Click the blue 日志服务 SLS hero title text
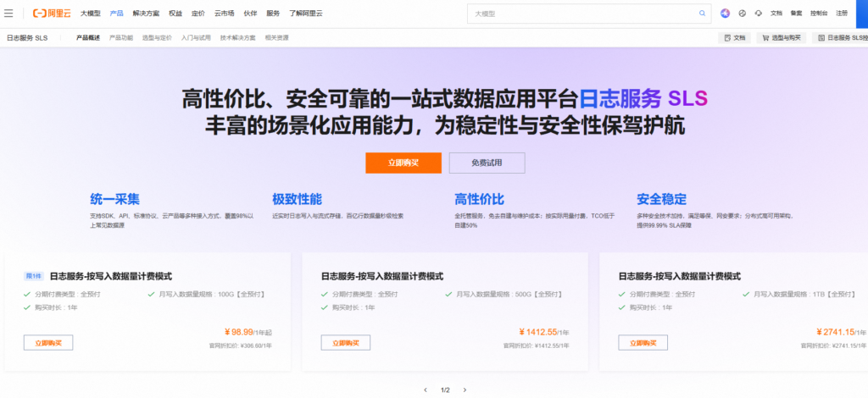This screenshot has width=868, height=398. (x=644, y=99)
